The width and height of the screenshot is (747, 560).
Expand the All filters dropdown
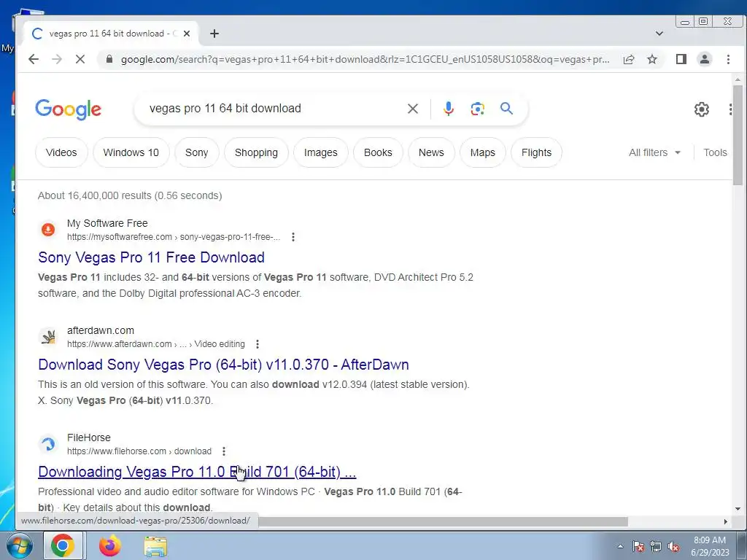click(x=654, y=152)
